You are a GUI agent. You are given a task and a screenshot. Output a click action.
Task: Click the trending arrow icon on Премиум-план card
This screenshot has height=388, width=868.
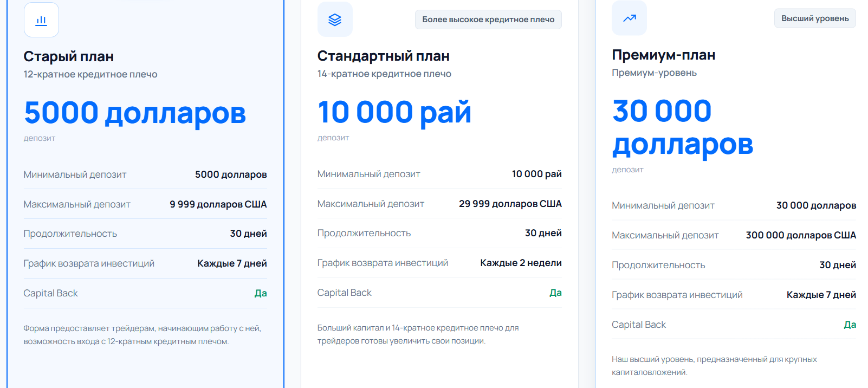point(629,18)
